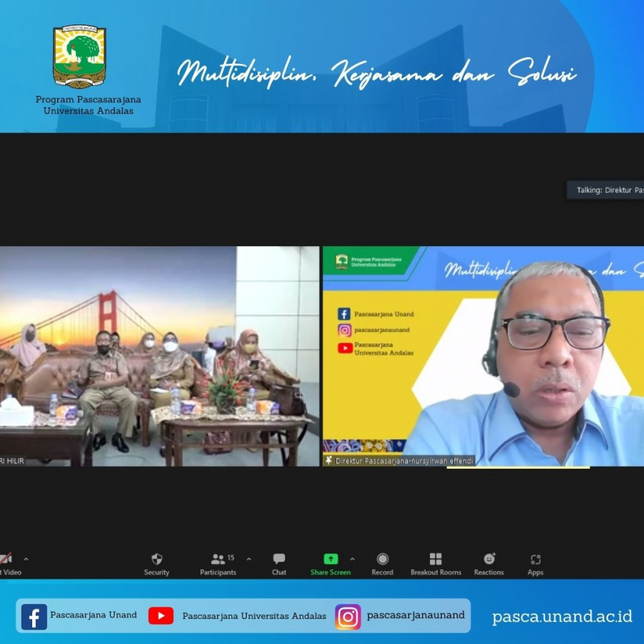Click the Instagram icon in bottom banner

tap(348, 616)
